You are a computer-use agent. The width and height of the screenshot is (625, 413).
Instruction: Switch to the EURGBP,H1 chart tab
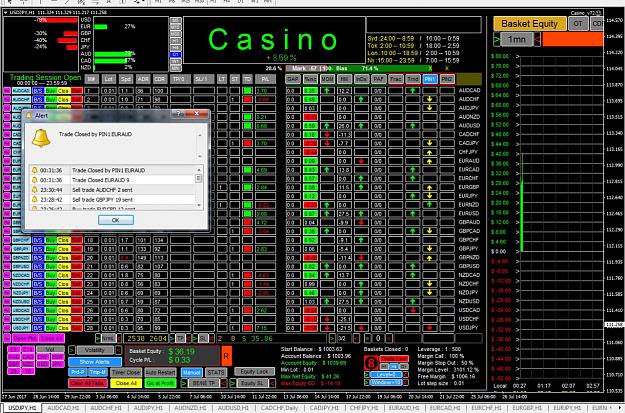pos(527,408)
